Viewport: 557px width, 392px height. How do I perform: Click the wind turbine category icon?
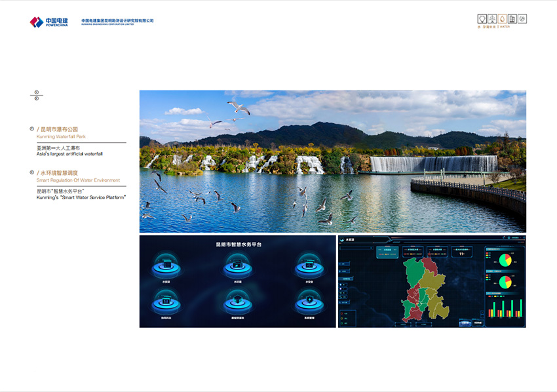[x=492, y=19]
